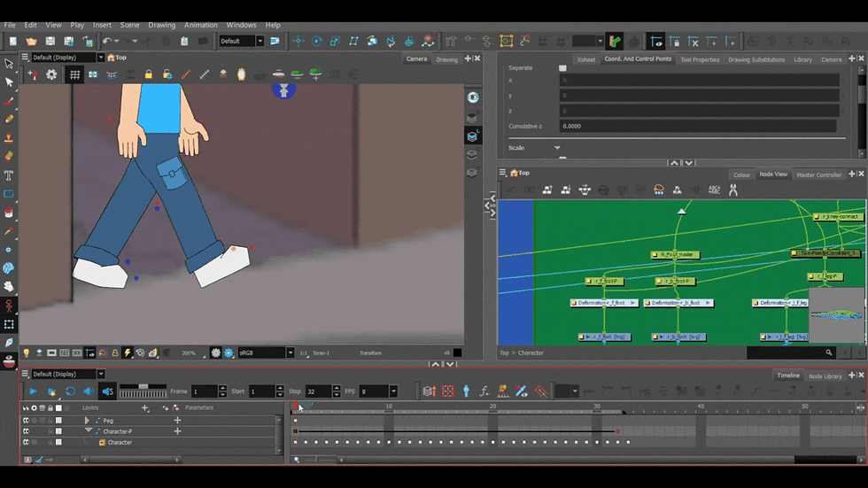Click the Rotate tool icon in top toolbar
Screen dimensions: 868x488
tap(317, 41)
